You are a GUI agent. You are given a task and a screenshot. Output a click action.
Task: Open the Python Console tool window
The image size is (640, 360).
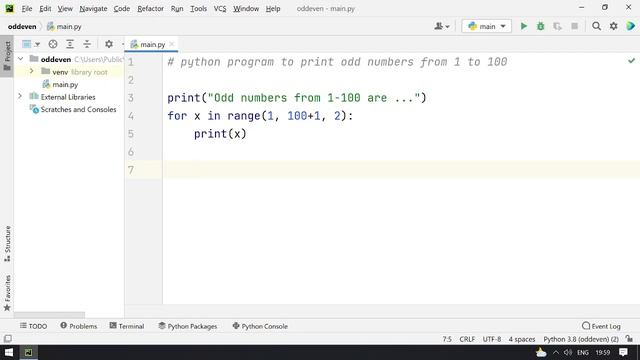pyautogui.click(x=260, y=326)
